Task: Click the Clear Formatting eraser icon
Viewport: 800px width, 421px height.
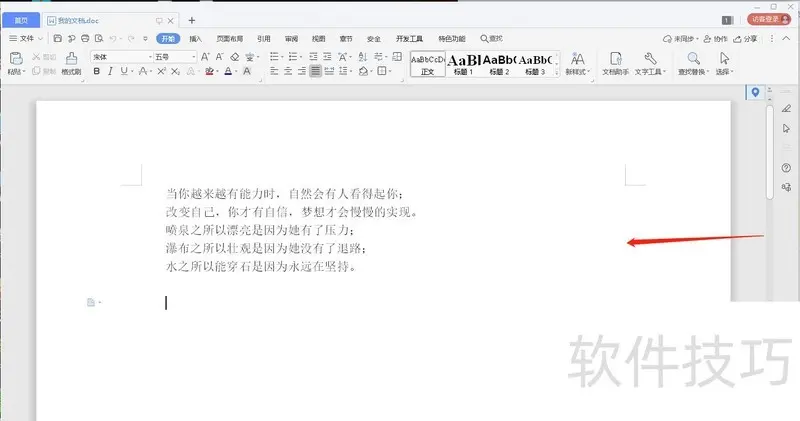Action: pos(235,57)
